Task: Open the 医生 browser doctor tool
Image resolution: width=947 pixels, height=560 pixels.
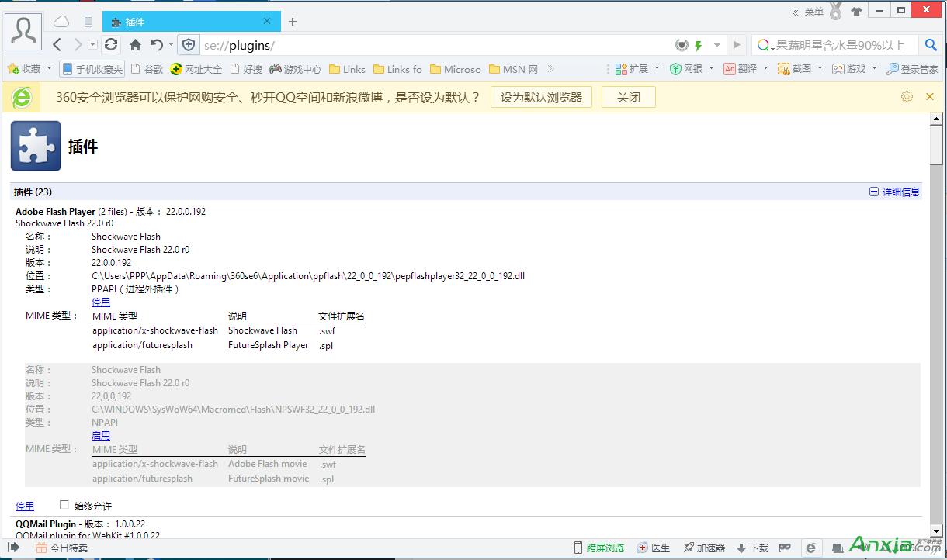Action: (x=654, y=548)
